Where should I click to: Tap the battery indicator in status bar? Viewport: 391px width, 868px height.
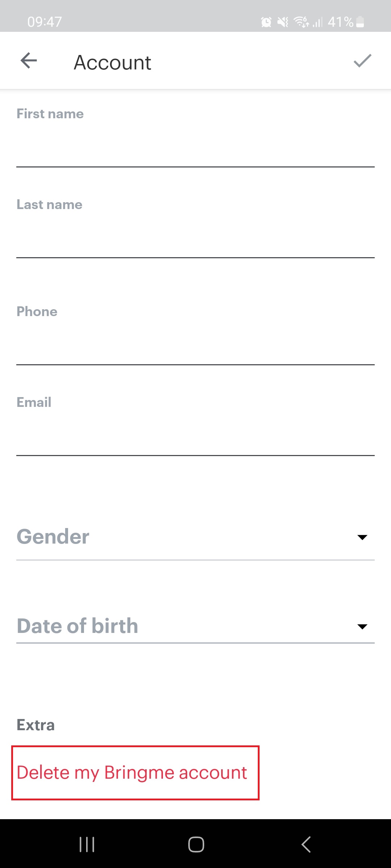tap(360, 22)
